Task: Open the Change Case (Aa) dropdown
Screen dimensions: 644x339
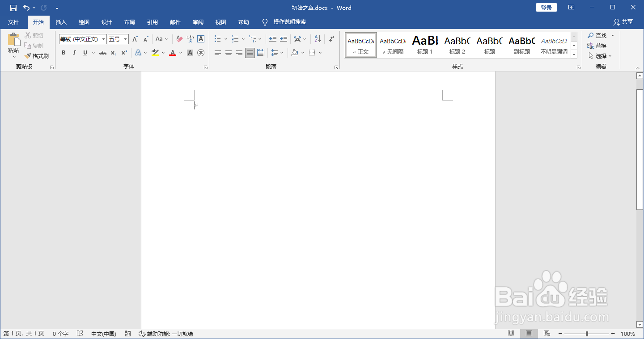Action: tap(162, 39)
